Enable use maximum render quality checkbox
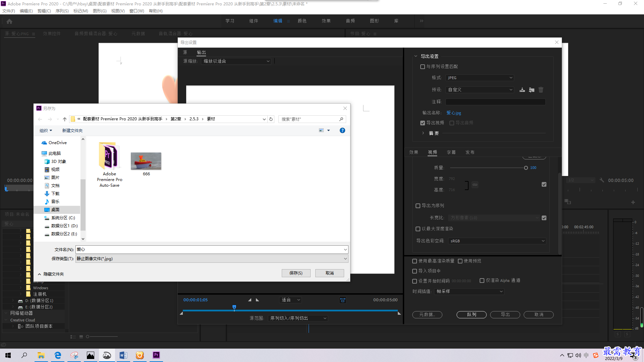The image size is (644, 362). click(415, 261)
